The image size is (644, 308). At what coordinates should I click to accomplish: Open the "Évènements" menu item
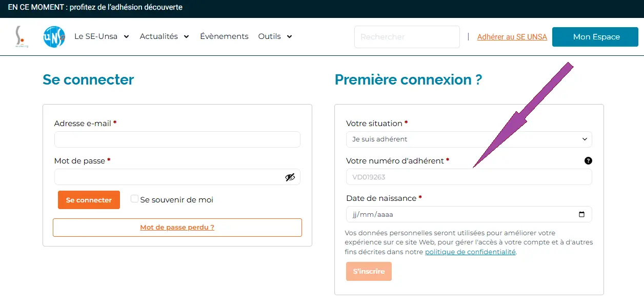(x=224, y=37)
